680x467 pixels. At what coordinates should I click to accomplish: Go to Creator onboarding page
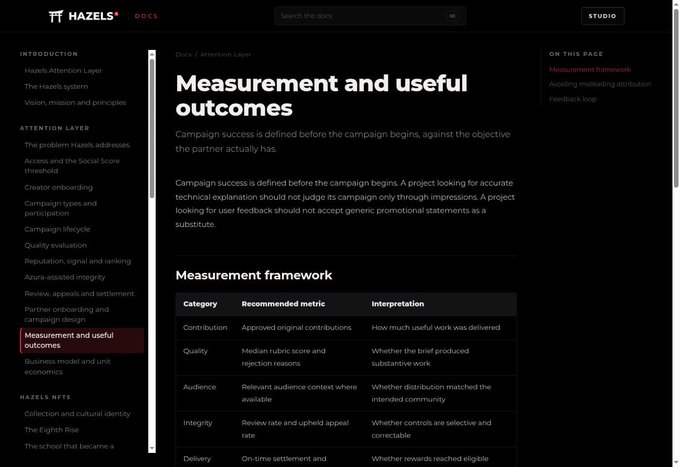[59, 187]
